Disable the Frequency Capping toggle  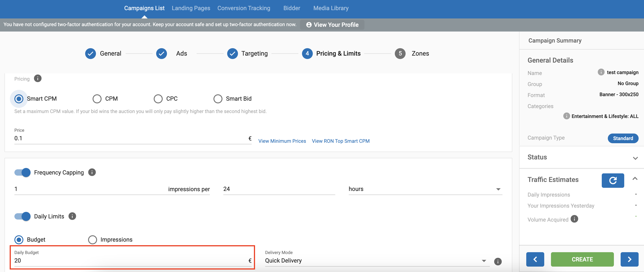(22, 172)
